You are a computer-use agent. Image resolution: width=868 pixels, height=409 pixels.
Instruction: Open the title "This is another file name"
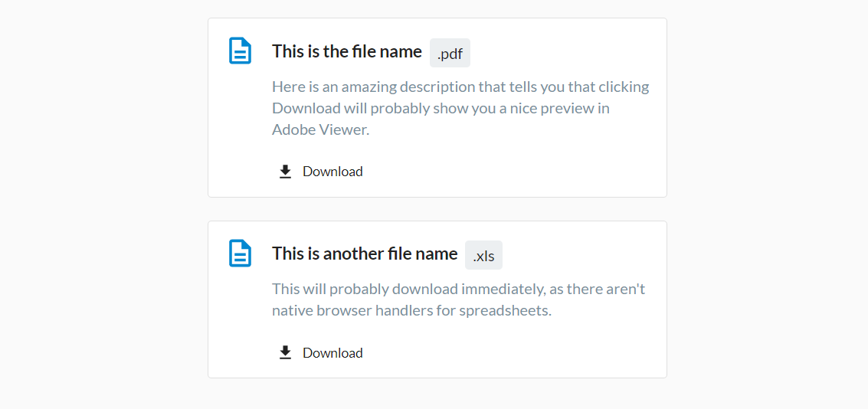[x=365, y=254]
